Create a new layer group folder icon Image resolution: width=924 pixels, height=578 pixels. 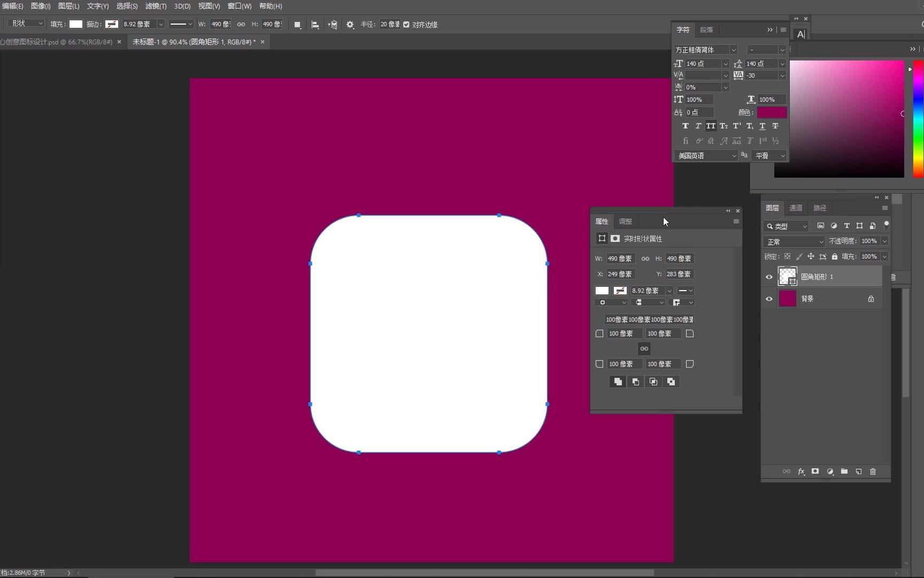tap(844, 471)
